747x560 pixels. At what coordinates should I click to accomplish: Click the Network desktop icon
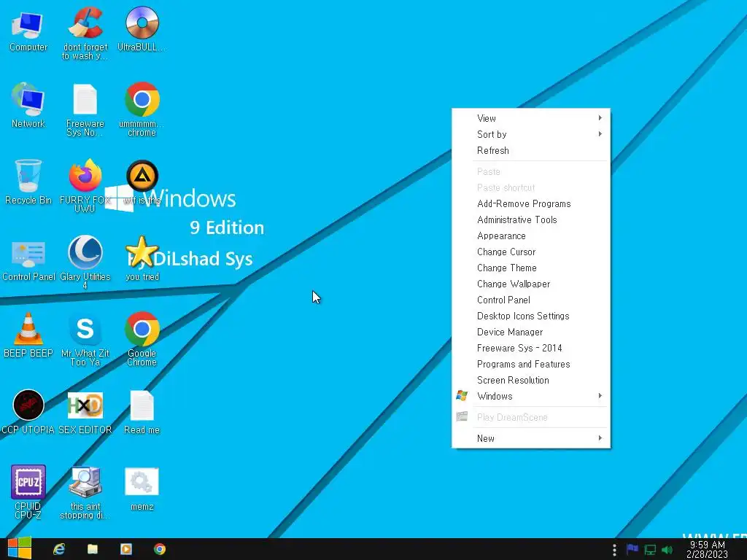pyautogui.click(x=28, y=106)
